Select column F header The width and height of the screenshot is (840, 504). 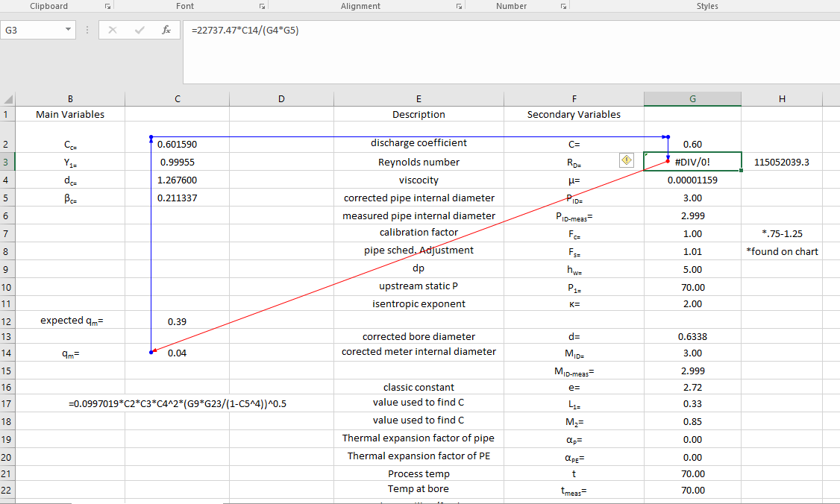point(574,99)
